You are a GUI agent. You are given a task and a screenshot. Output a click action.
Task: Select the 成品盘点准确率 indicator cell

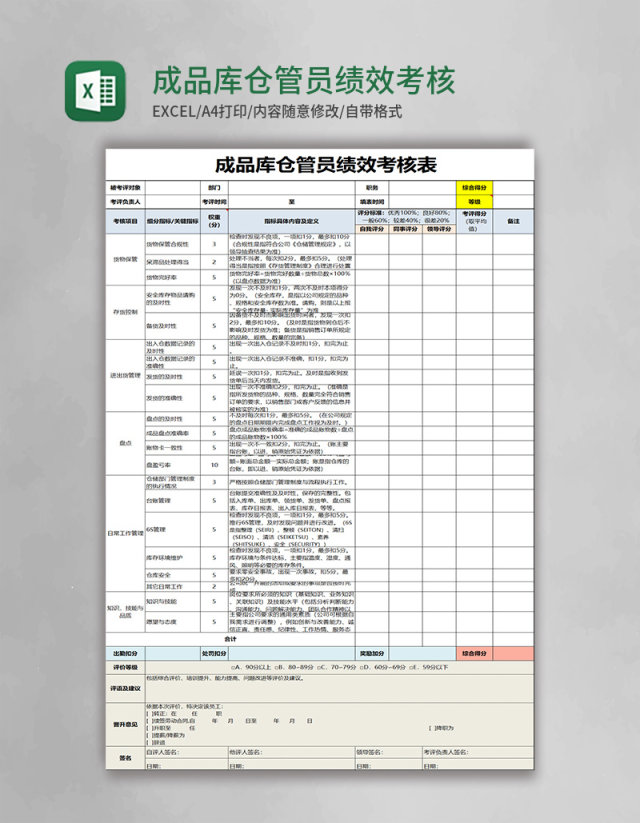click(x=173, y=433)
